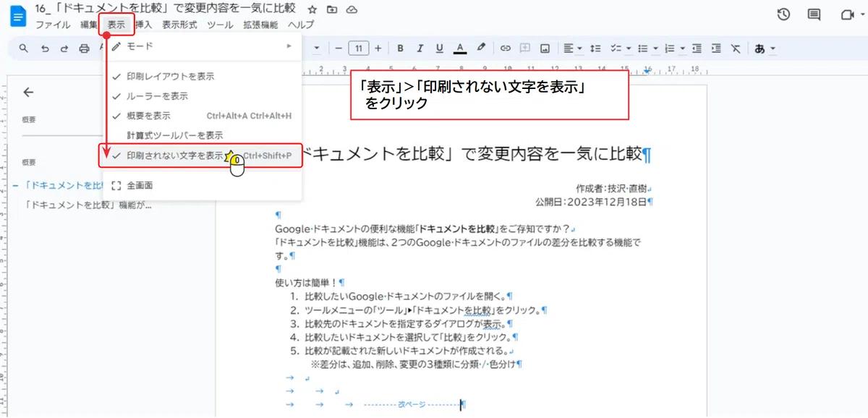Star this document
Screen dimensions: 868x418
point(312,9)
